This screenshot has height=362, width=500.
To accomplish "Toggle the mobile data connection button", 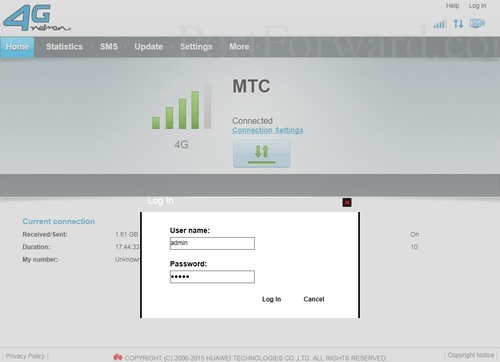I will 262,154.
